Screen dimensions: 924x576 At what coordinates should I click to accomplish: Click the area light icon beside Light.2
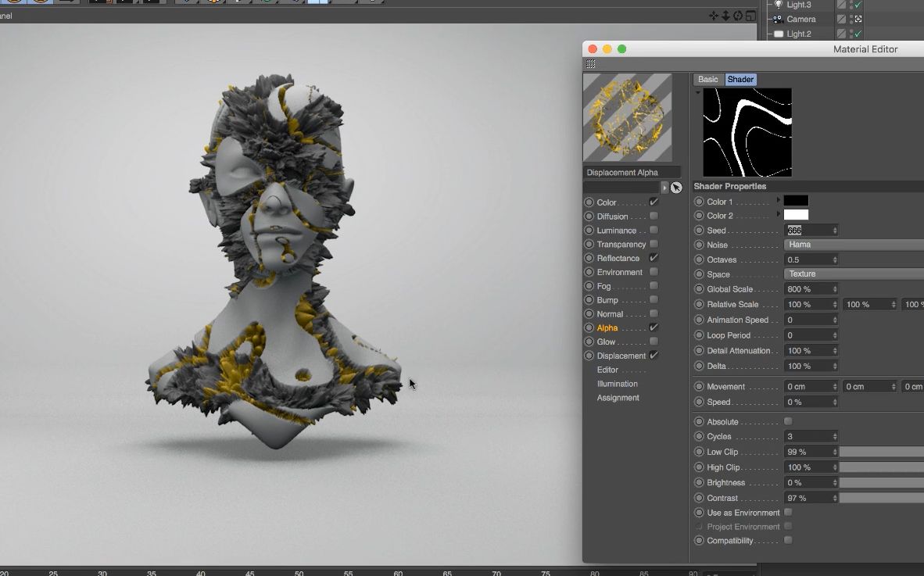coord(779,34)
